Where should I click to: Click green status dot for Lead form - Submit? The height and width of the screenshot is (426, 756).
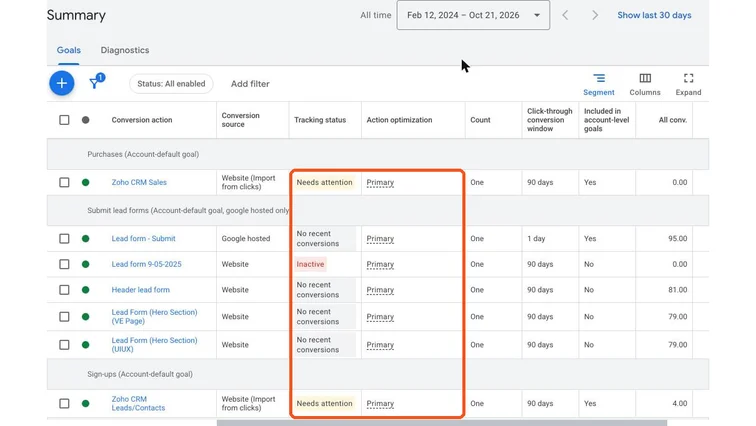[x=85, y=239]
